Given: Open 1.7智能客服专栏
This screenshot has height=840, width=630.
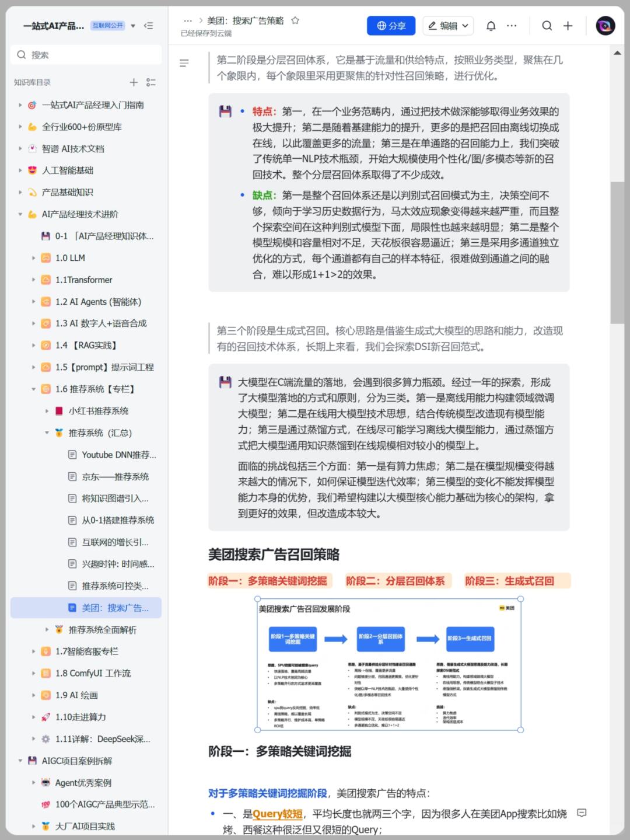Looking at the screenshot, I should 86,651.
